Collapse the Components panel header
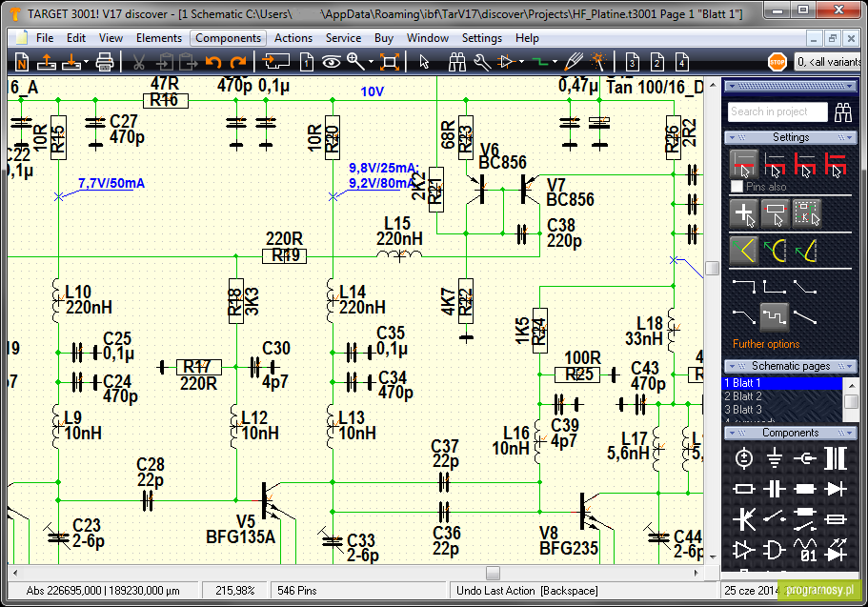Viewport: 868px width, 607px height. (791, 433)
